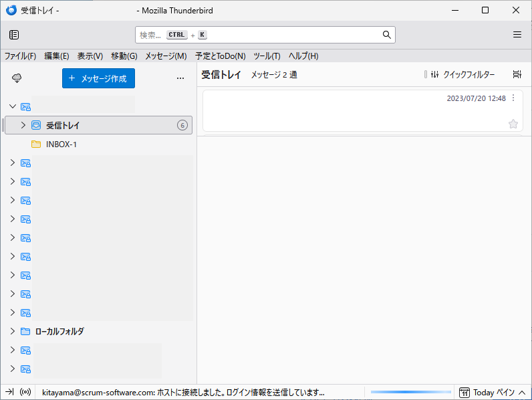Image resolution: width=532 pixels, height=400 pixels.
Task: Expand the account directly below INBOX-1
Action: point(13,163)
